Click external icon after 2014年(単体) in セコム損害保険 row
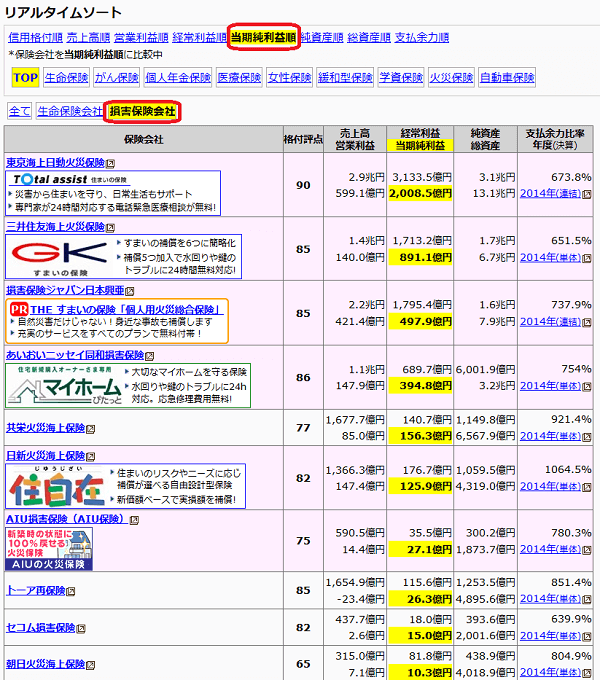 coord(587,636)
